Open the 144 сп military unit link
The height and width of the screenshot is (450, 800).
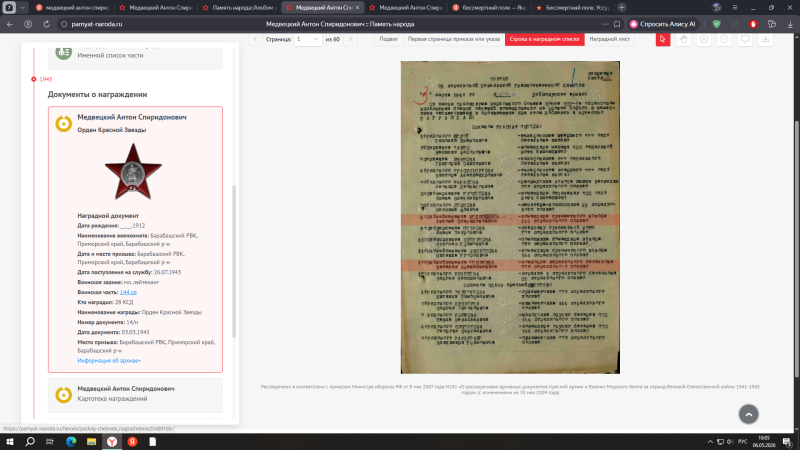point(128,292)
